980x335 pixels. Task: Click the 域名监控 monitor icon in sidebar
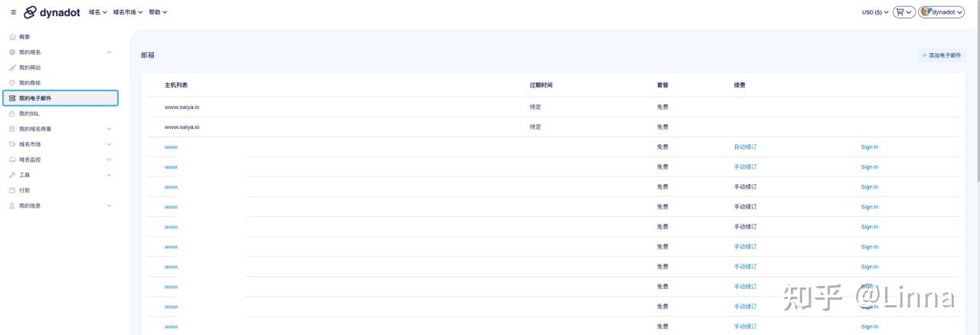(12, 159)
